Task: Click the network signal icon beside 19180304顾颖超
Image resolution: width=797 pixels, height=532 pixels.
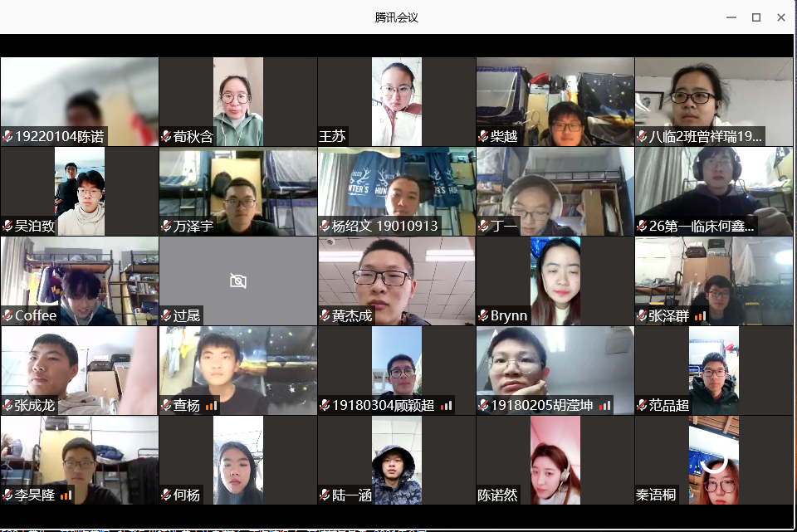Action: (446, 406)
